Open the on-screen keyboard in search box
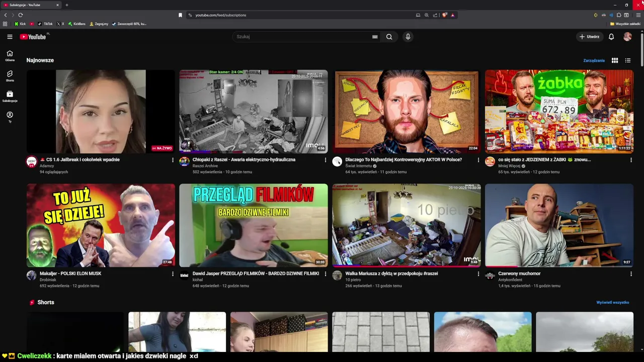Viewport: 644px width, 362px height. pyautogui.click(x=375, y=37)
